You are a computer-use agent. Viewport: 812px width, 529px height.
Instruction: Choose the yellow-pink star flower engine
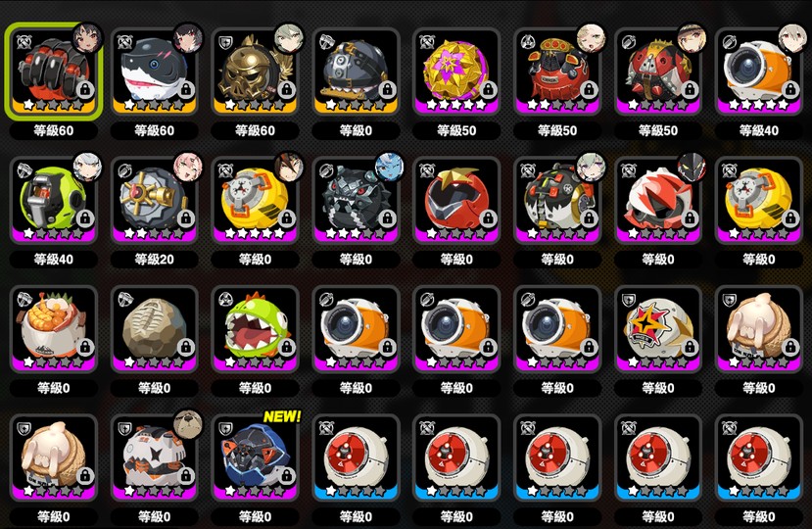pos(456,71)
